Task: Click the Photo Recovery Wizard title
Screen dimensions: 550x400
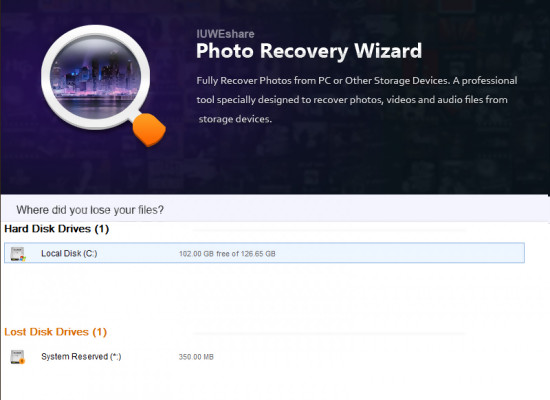Action: tap(309, 51)
